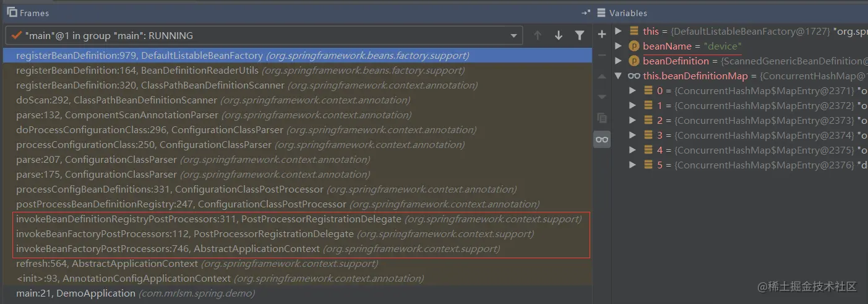Select frame parse:132, ComponentScanAnnotationParser
The image size is (868, 304).
click(x=297, y=115)
